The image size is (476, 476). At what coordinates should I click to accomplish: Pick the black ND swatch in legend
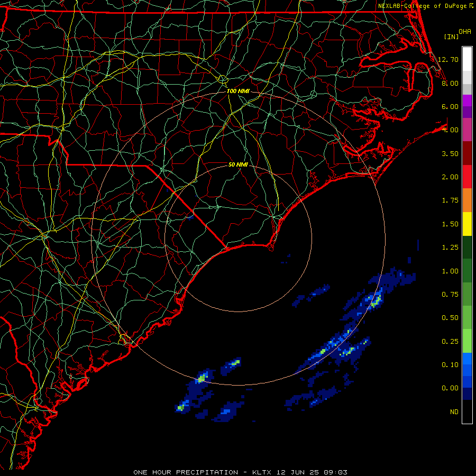[x=467, y=411]
